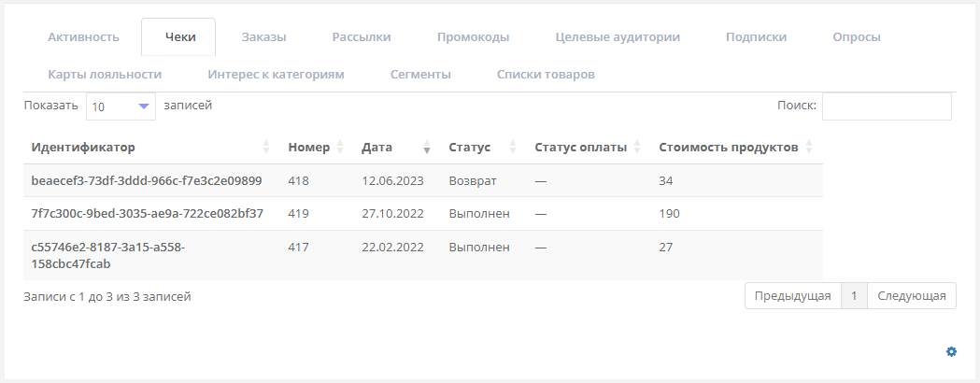
Task: Click the Возврат status cell
Action: [473, 180]
